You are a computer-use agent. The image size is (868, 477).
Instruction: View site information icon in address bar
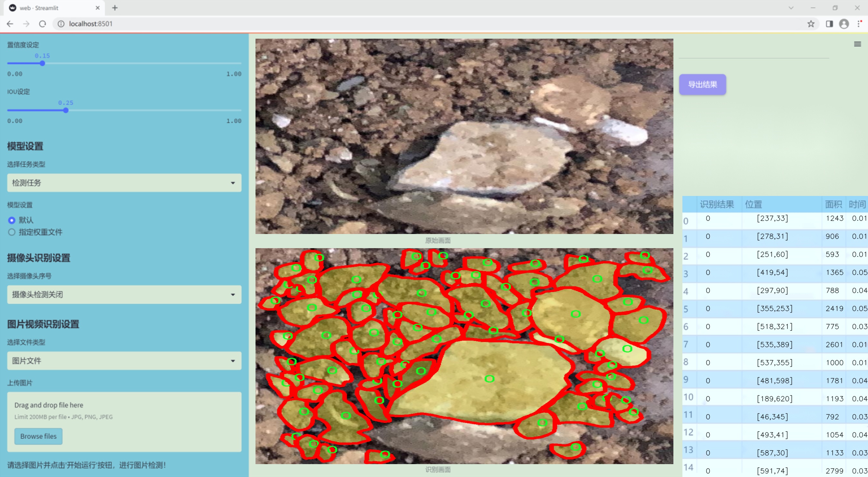[61, 24]
